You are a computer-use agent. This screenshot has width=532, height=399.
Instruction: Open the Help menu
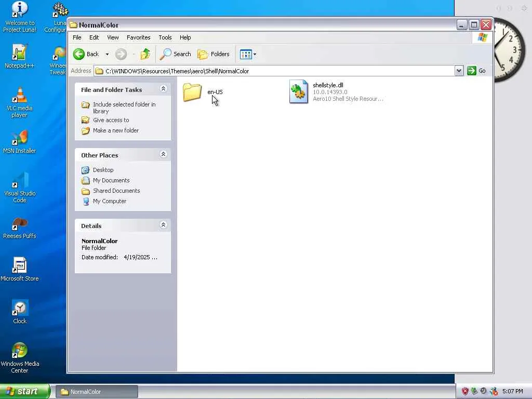coord(185,37)
